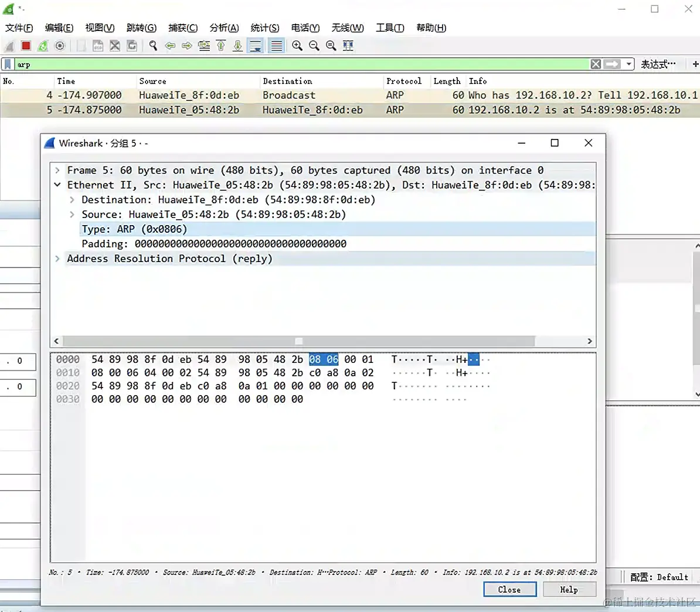This screenshot has width=700, height=612.
Task: Add a filter button with plus
Action: 695,64
